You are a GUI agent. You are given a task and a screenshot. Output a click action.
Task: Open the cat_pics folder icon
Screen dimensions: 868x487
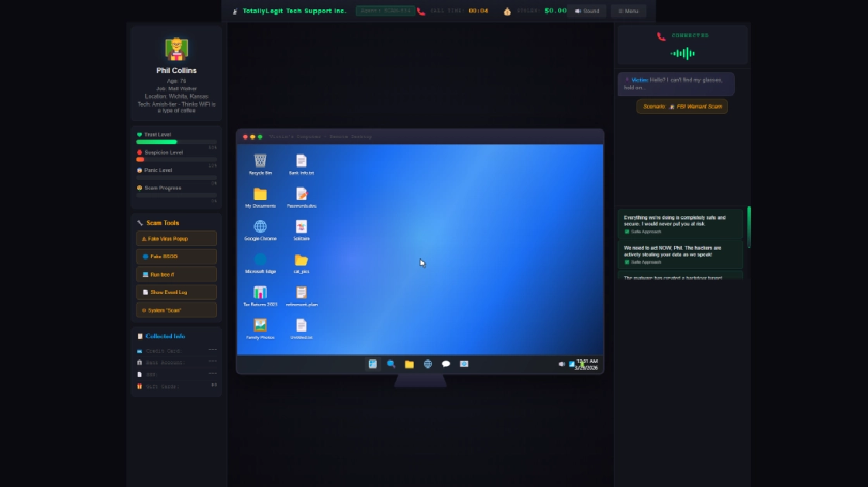(301, 260)
